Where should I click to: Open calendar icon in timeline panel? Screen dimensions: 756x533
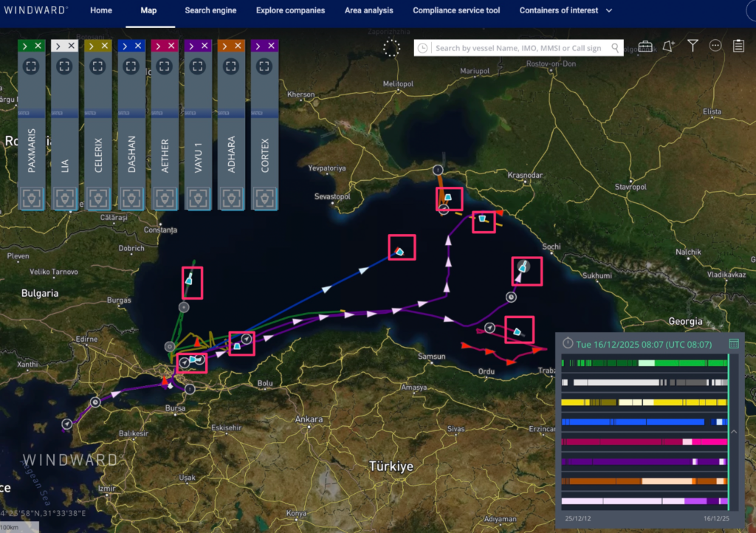point(734,343)
